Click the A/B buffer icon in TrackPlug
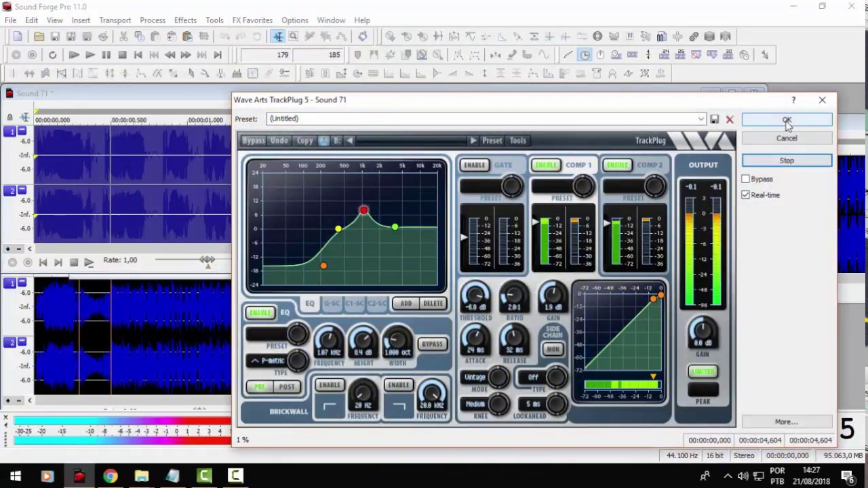Viewport: 868px width, 488px height. click(x=324, y=140)
